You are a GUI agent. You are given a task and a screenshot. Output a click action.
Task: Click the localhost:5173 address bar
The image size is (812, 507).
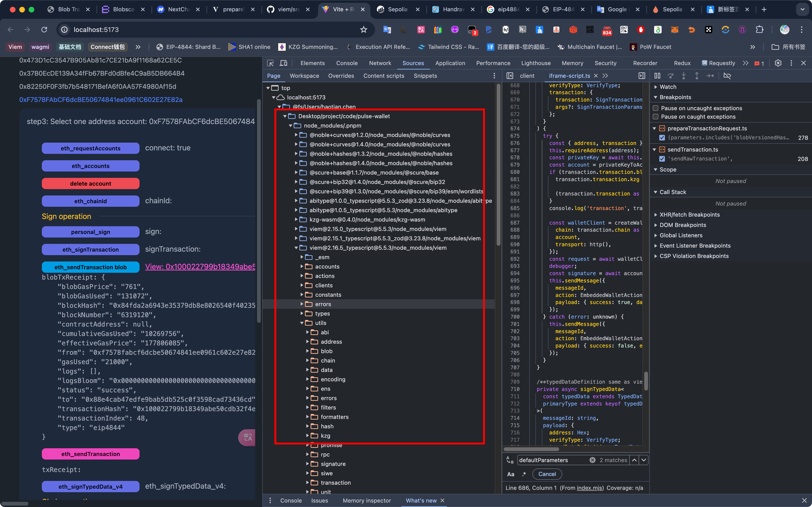click(215, 30)
